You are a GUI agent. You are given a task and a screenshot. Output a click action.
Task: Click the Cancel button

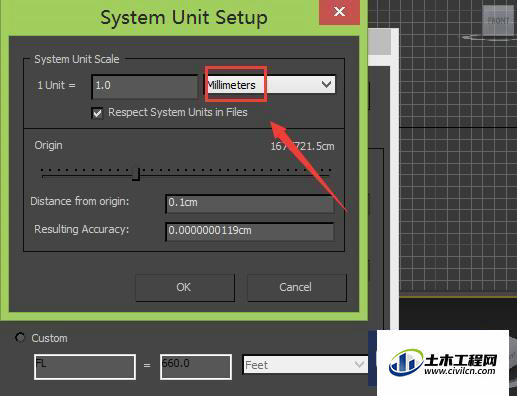(x=297, y=287)
